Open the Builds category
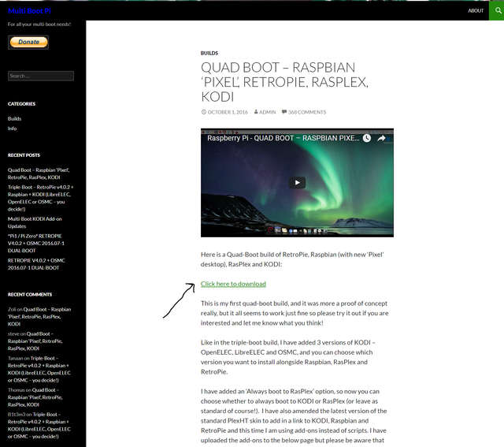 (14, 119)
